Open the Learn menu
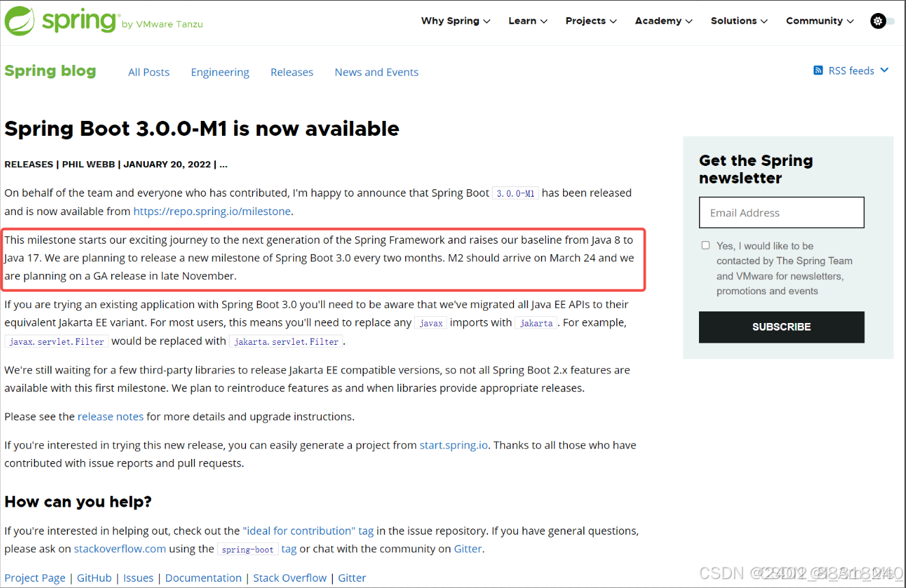 [528, 21]
